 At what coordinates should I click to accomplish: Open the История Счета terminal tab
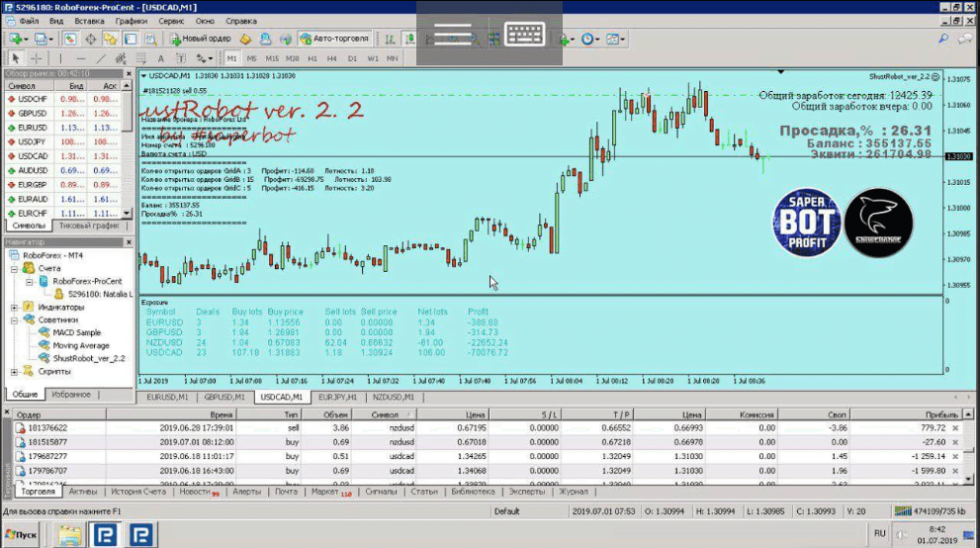138,492
